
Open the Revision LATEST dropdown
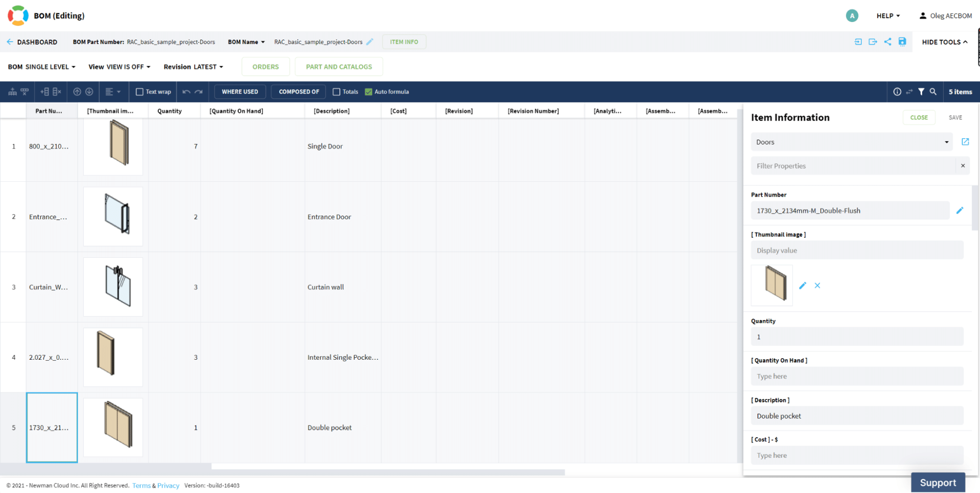[x=193, y=67]
